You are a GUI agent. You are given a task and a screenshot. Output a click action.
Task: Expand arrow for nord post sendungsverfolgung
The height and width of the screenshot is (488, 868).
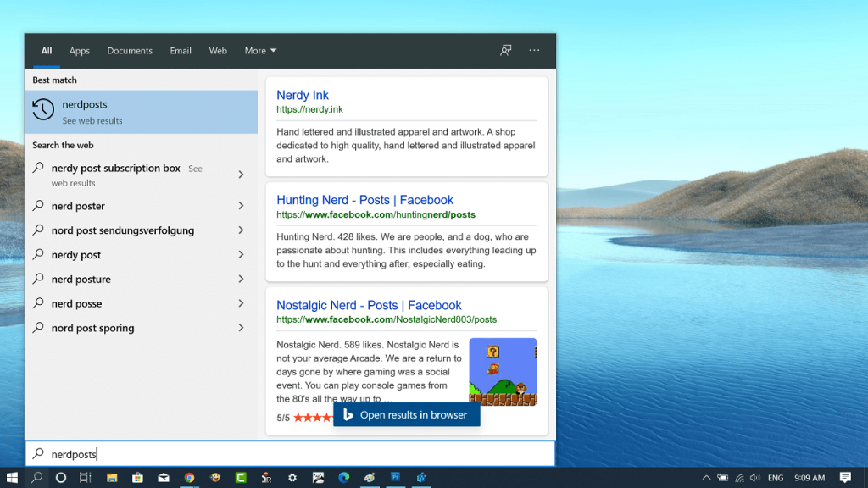tap(242, 230)
